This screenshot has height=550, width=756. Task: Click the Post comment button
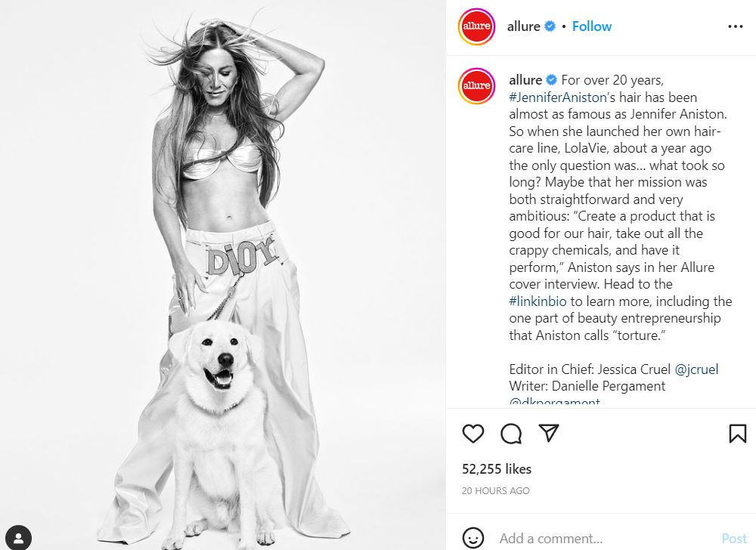tap(734, 538)
